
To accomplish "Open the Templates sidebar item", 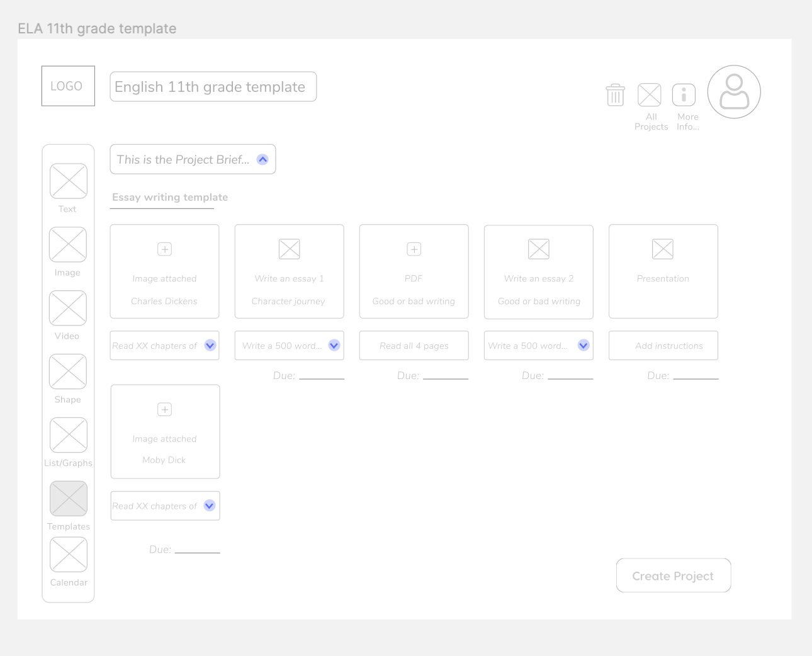I will [x=69, y=499].
